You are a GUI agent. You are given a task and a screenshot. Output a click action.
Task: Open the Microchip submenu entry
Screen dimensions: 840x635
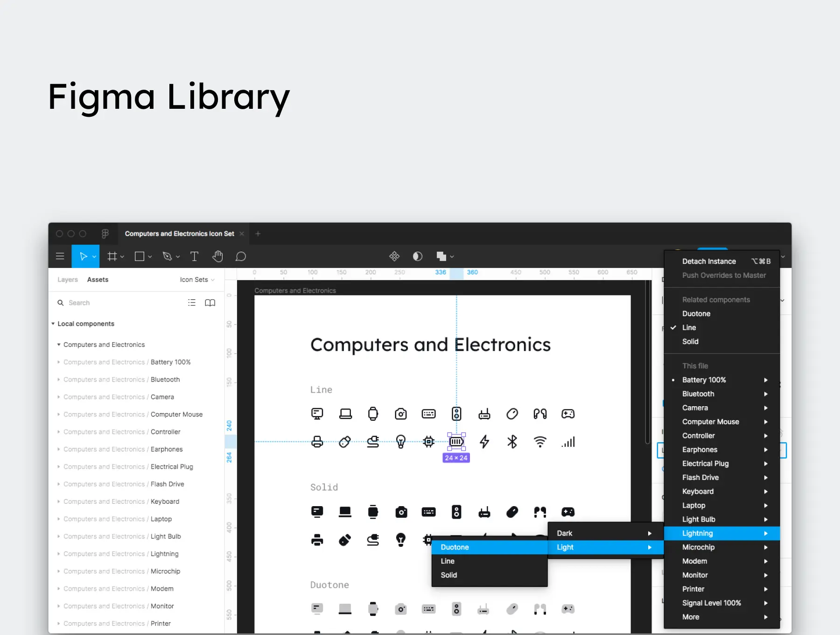tap(722, 547)
